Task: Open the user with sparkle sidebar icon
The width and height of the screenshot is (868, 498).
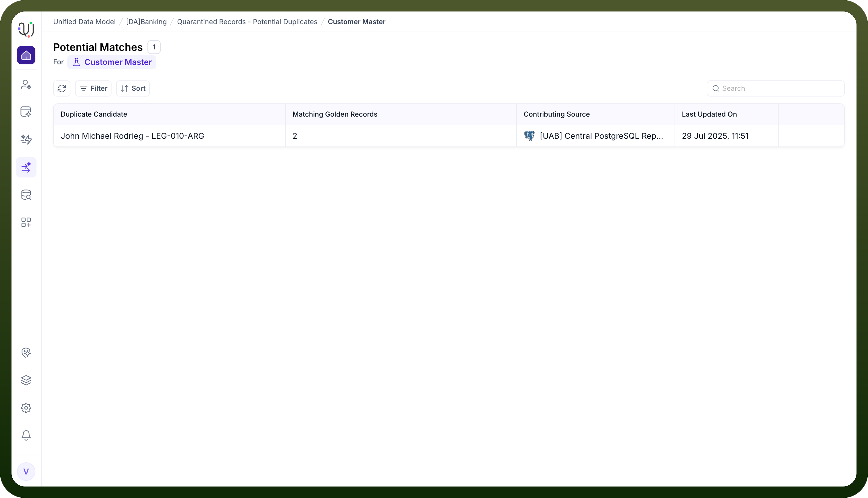Action: 26,84
